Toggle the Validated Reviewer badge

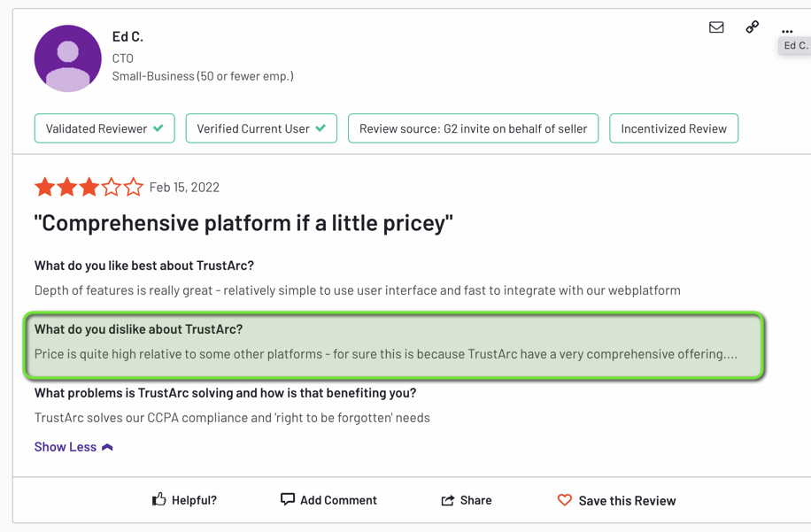click(x=104, y=127)
